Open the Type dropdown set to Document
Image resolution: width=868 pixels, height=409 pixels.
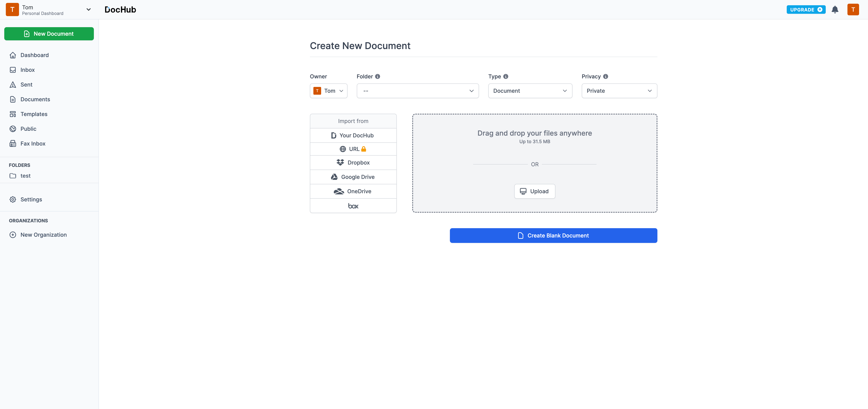[x=530, y=91]
